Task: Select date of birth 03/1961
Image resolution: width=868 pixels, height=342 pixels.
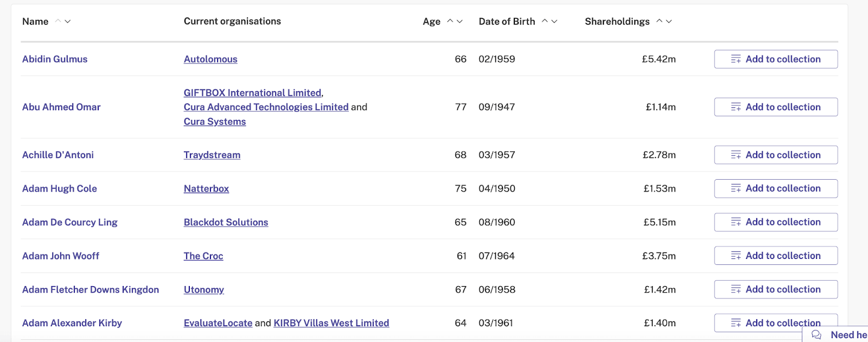Action: coord(496,323)
